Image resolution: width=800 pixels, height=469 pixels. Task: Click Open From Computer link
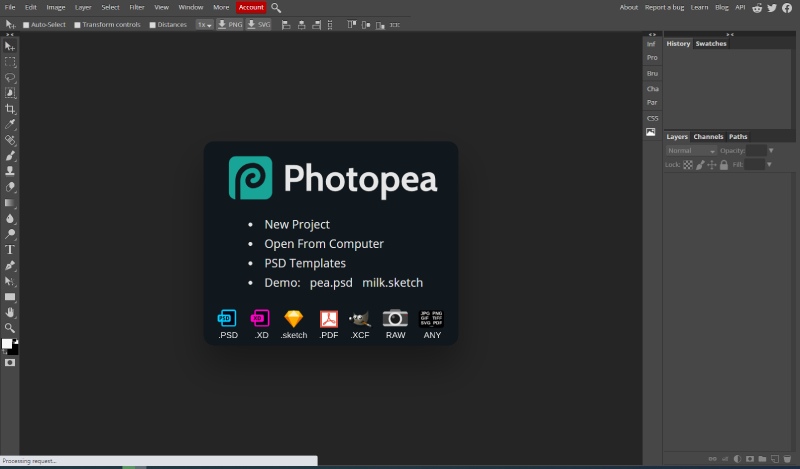point(324,244)
